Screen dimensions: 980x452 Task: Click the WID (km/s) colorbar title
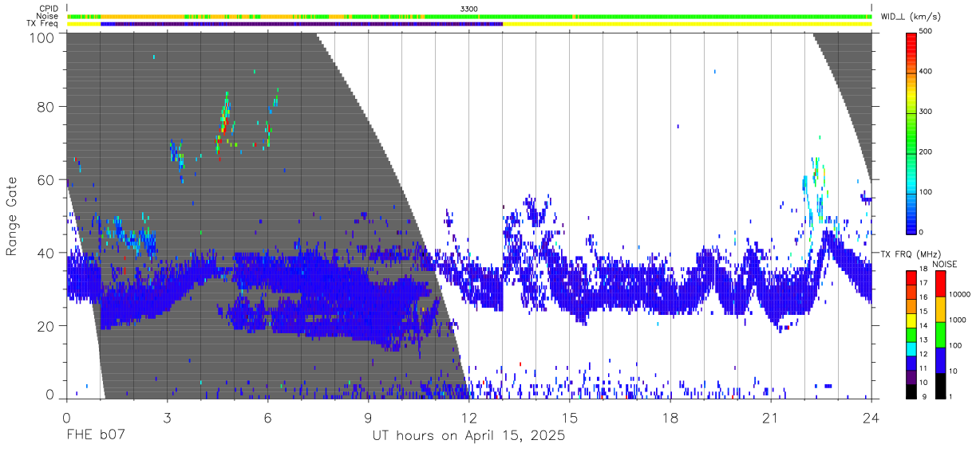tap(911, 16)
